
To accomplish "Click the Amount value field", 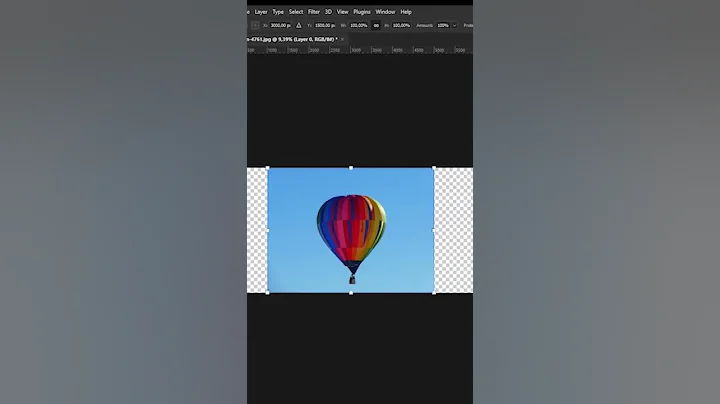I will click(443, 26).
